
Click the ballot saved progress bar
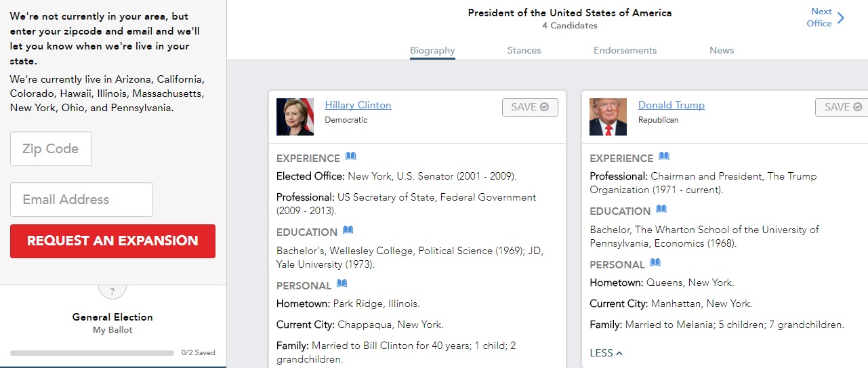[x=92, y=353]
